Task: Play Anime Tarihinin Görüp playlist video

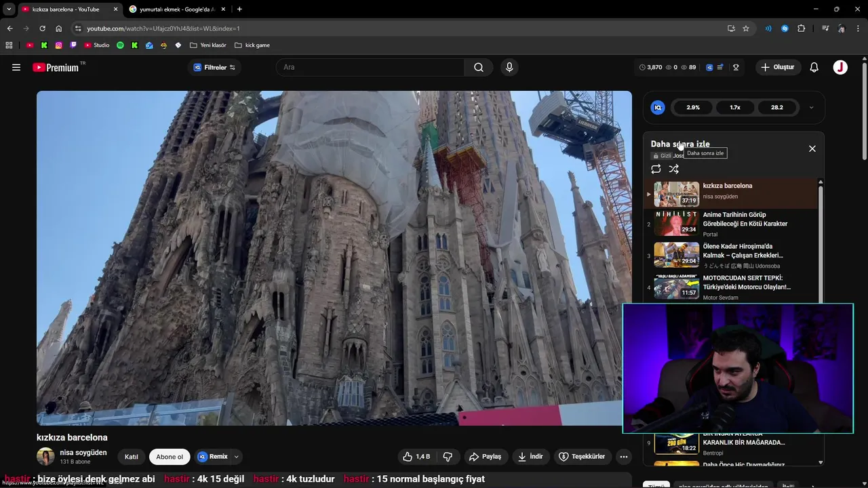Action: pyautogui.click(x=731, y=224)
